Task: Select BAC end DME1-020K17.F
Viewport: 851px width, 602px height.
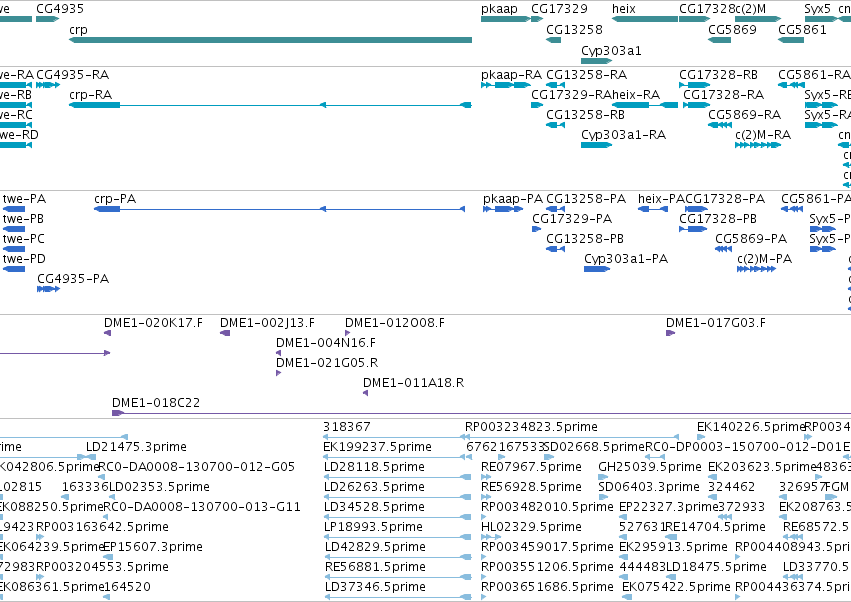Action: point(107,333)
